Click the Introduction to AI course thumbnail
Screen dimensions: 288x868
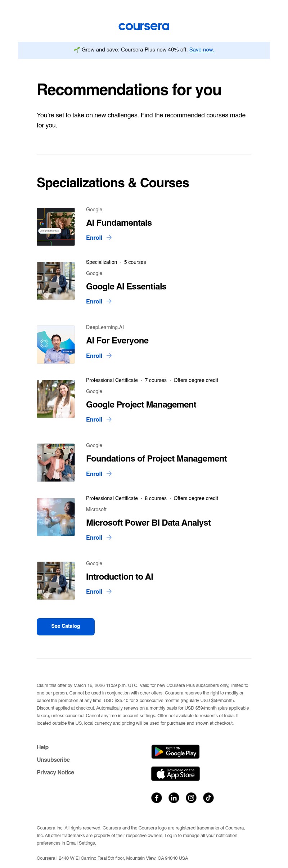pyautogui.click(x=56, y=580)
